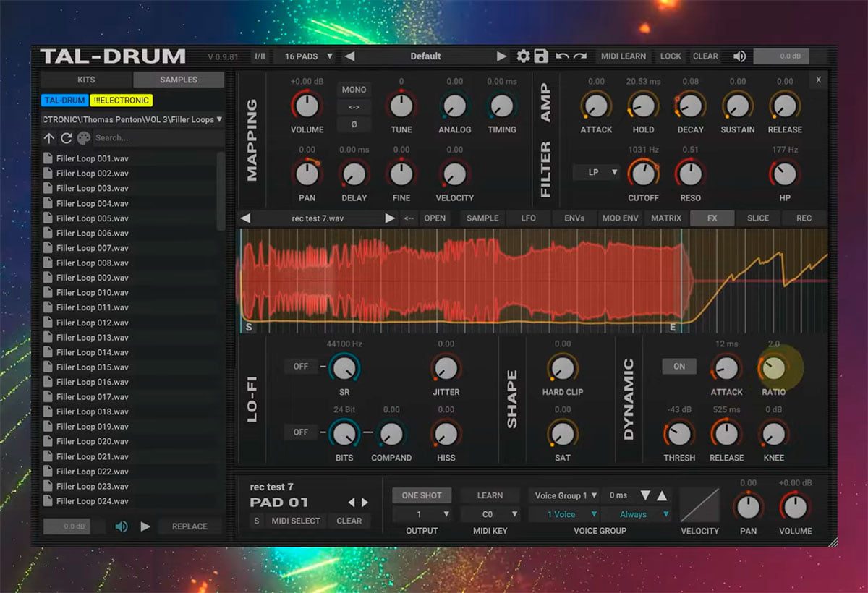Select the previous pad using the left arrow
The height and width of the screenshot is (593, 868).
352,503
